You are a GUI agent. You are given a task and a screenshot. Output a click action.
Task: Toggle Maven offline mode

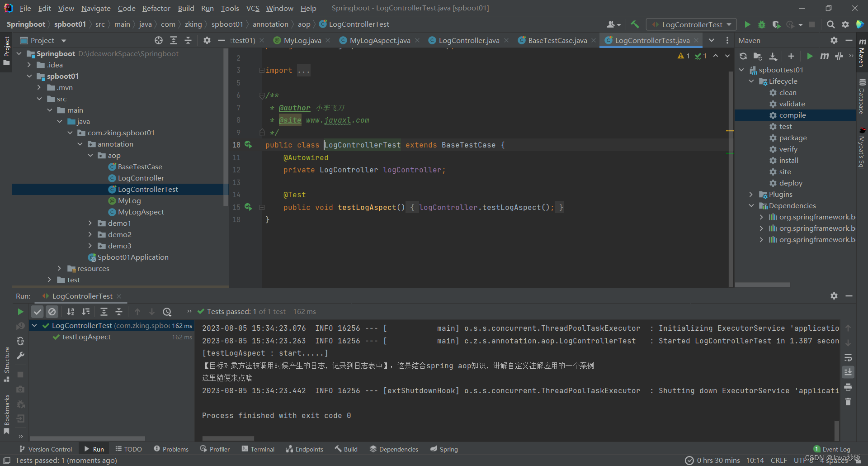(x=839, y=56)
